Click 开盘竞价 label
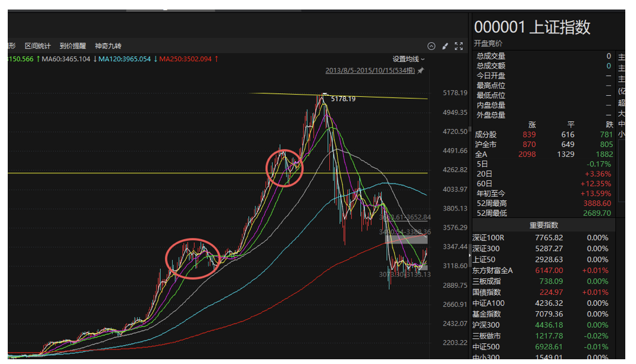This screenshot has width=636, height=364. [488, 43]
